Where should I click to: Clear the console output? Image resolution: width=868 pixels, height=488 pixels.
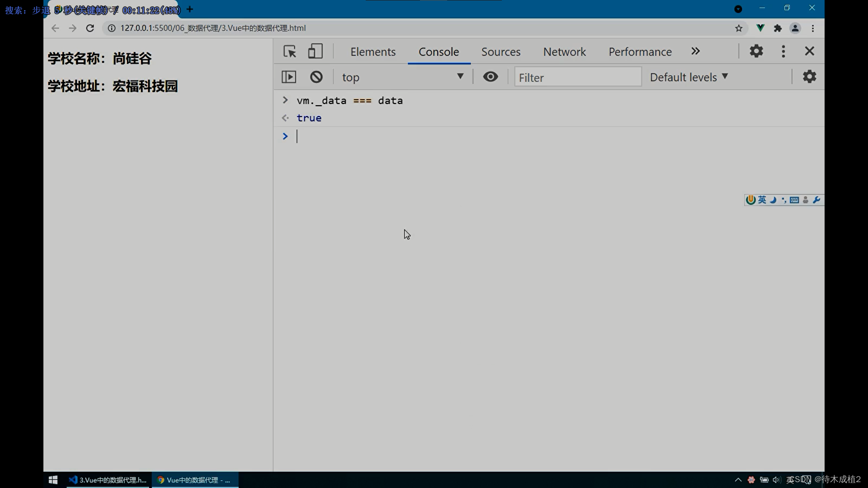click(x=316, y=77)
